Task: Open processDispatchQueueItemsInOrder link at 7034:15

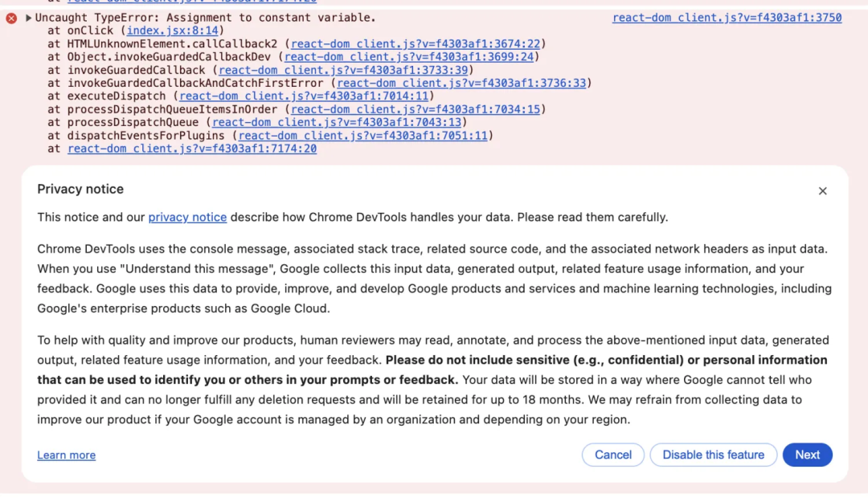Action: click(416, 109)
